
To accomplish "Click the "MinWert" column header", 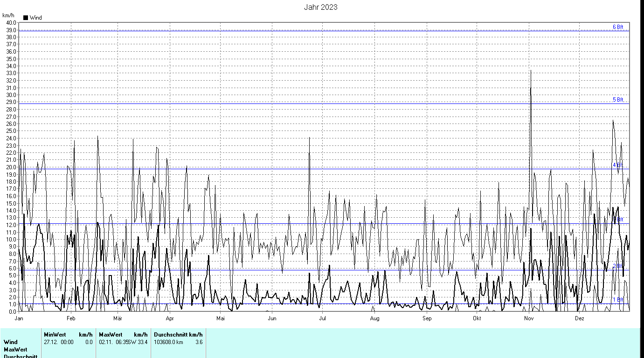I will (x=55, y=335).
